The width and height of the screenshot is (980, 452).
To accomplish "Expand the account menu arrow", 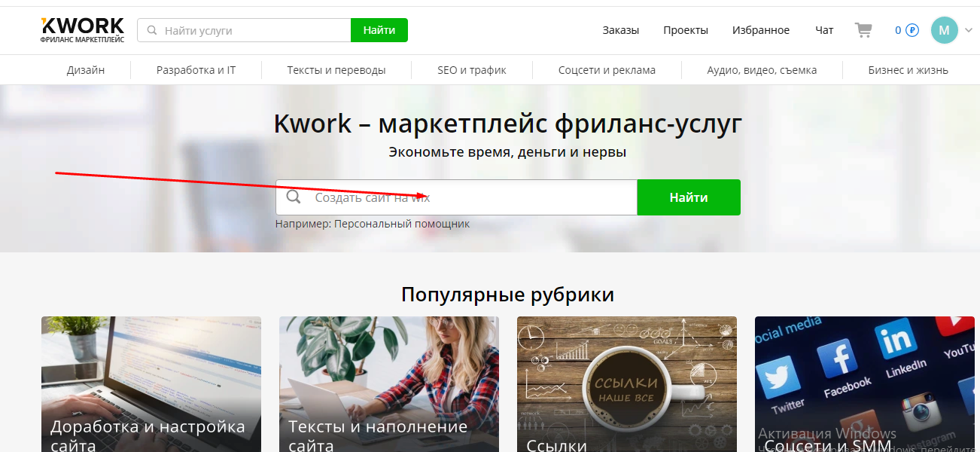I will [x=968, y=31].
